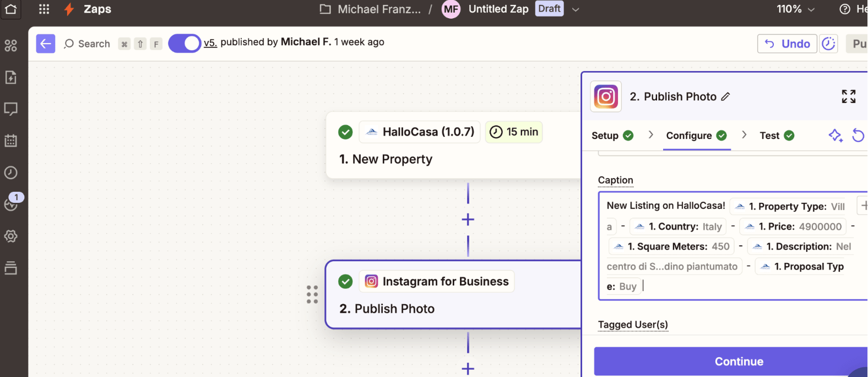Expand the step panel to full screen
This screenshot has height=377, width=868.
click(x=849, y=96)
